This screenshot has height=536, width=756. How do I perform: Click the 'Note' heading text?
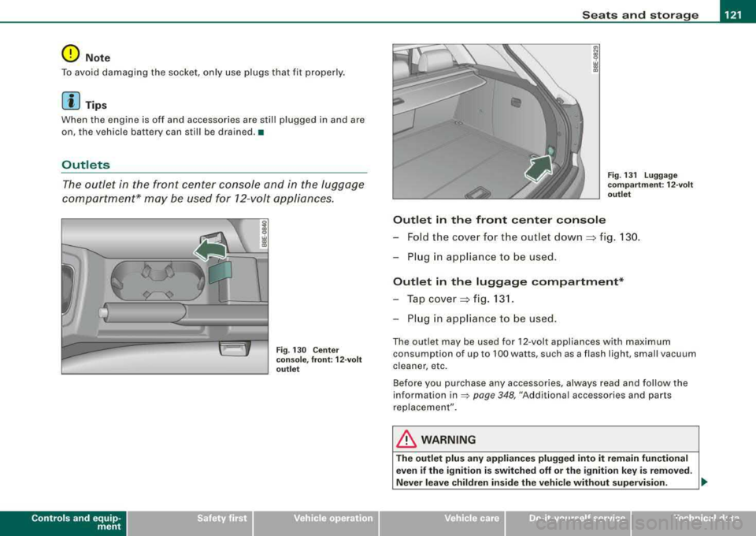[98, 58]
